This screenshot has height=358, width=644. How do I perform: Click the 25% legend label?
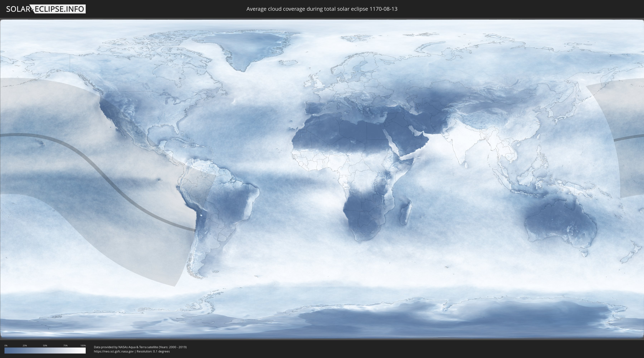click(x=25, y=345)
